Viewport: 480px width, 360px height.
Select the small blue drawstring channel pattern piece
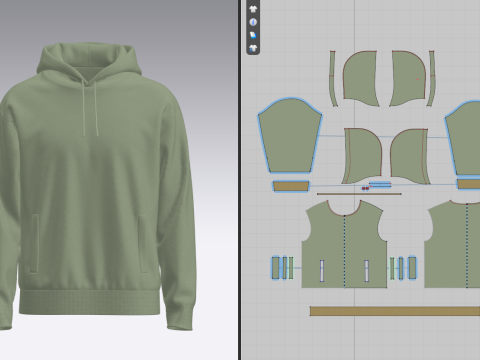click(x=380, y=185)
